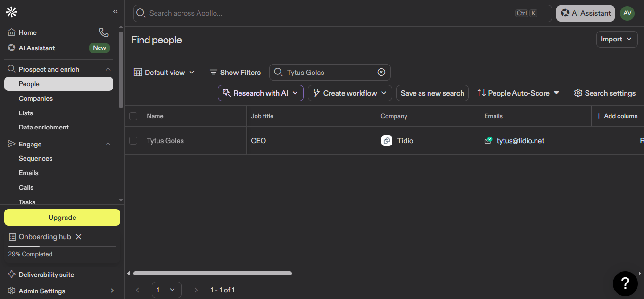Open Tytus Golas profile link
This screenshot has height=299, width=644.
pos(165,140)
